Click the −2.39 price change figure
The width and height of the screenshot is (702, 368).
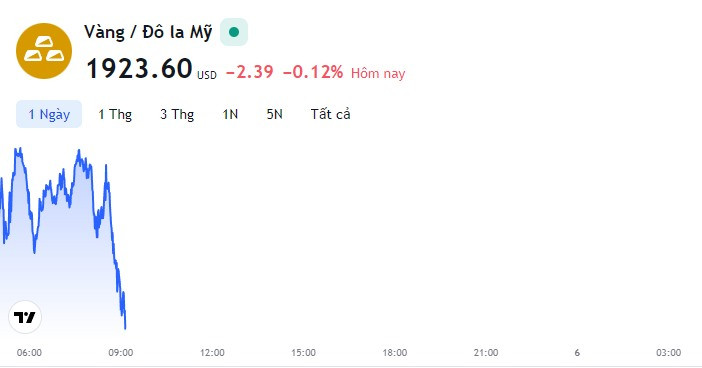249,72
